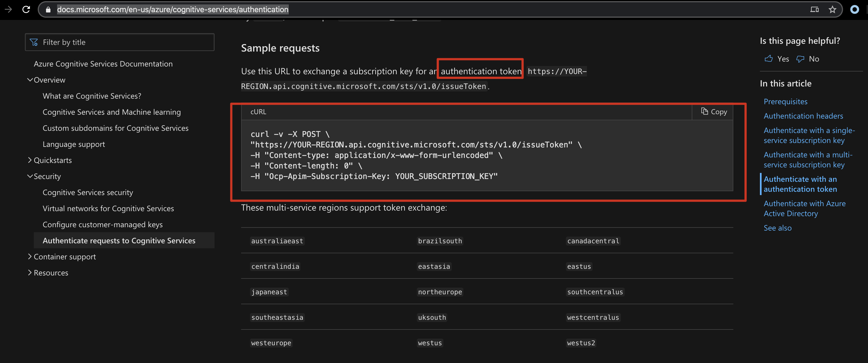Select Configure customer-managed keys item
The image size is (868, 363).
pyautogui.click(x=103, y=224)
